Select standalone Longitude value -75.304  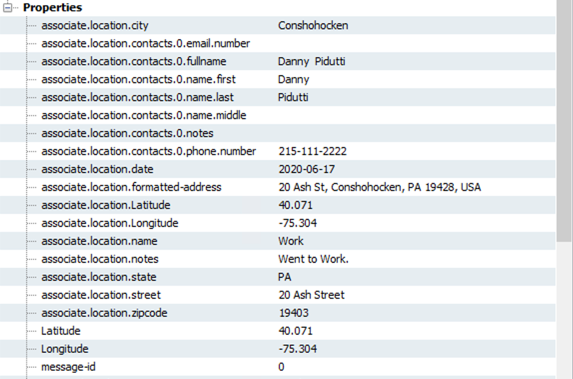pos(298,349)
